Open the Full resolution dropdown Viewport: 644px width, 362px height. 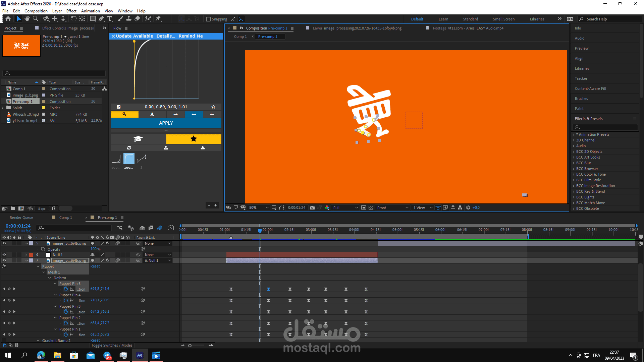pos(345,208)
